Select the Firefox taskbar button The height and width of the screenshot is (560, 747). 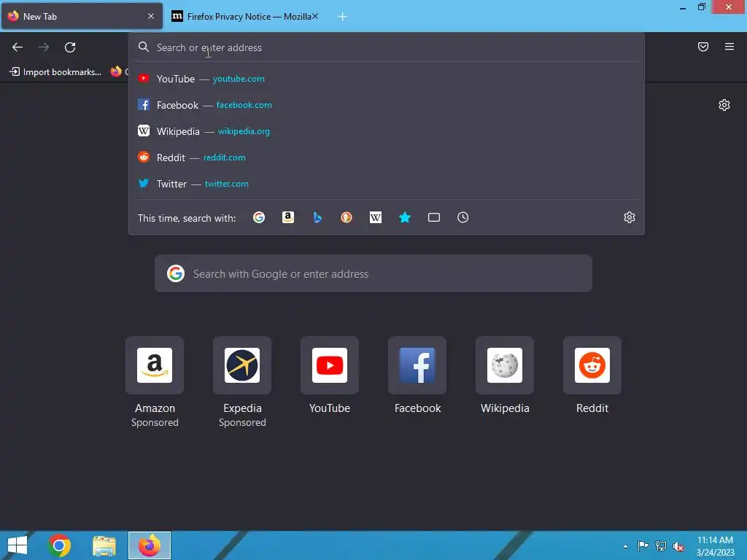149,545
